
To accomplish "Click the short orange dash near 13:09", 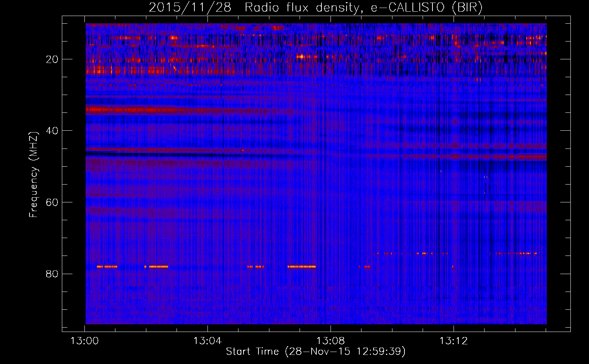I will tap(366, 267).
